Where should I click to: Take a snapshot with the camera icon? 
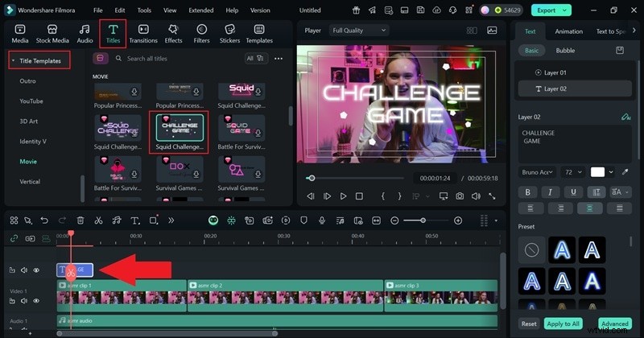coord(460,196)
